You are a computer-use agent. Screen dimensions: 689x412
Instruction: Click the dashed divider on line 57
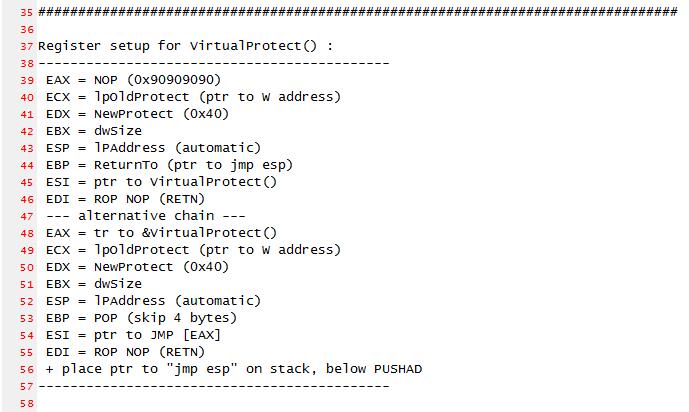pos(214,387)
